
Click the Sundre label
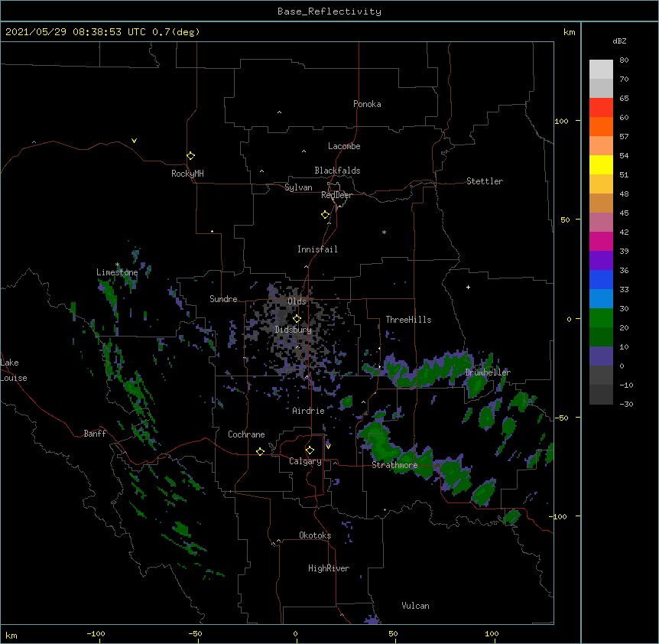[x=223, y=299]
